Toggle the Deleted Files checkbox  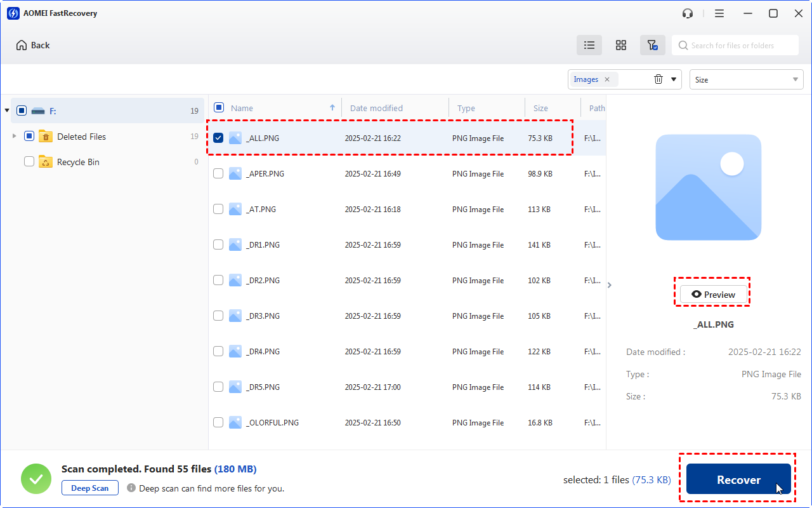pyautogui.click(x=29, y=136)
